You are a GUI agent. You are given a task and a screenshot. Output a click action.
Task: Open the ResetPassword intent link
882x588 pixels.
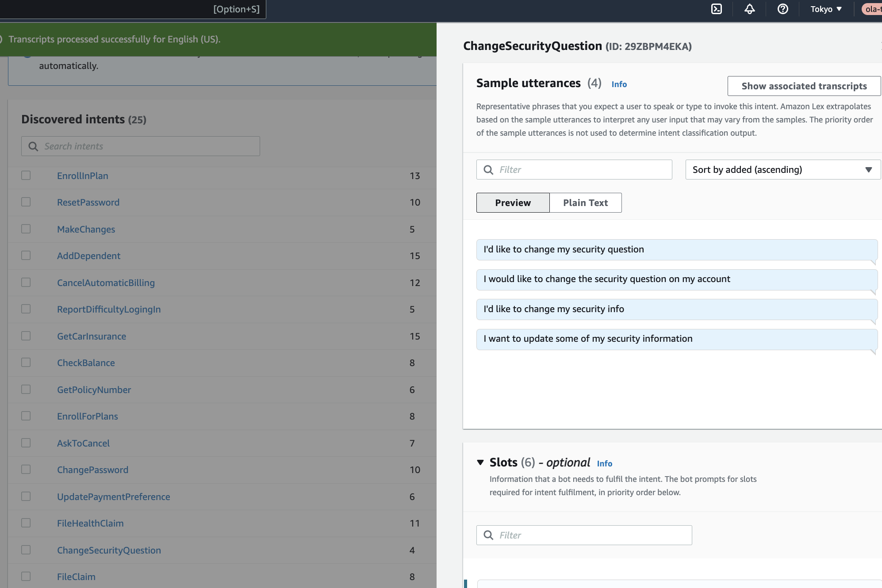[x=88, y=202]
